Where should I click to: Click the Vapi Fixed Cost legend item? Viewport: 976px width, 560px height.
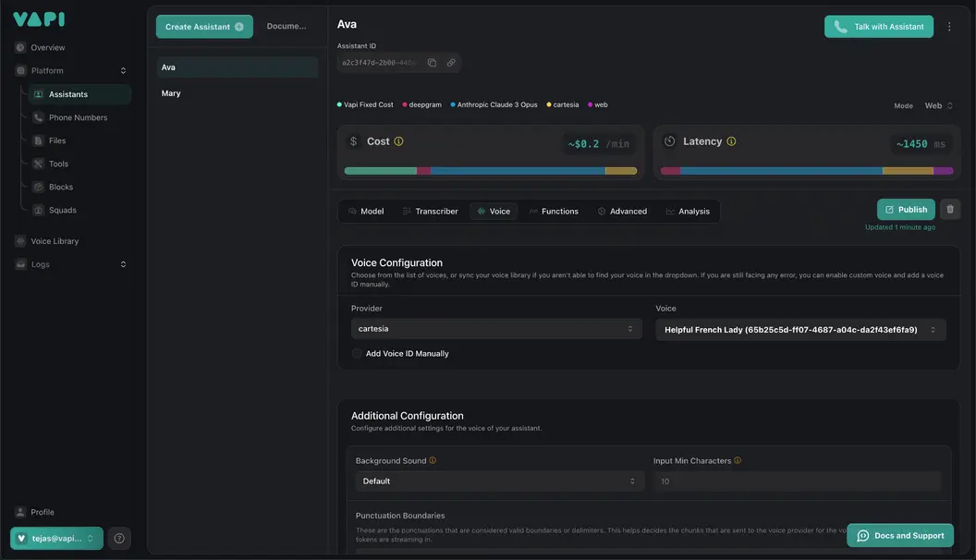365,104
